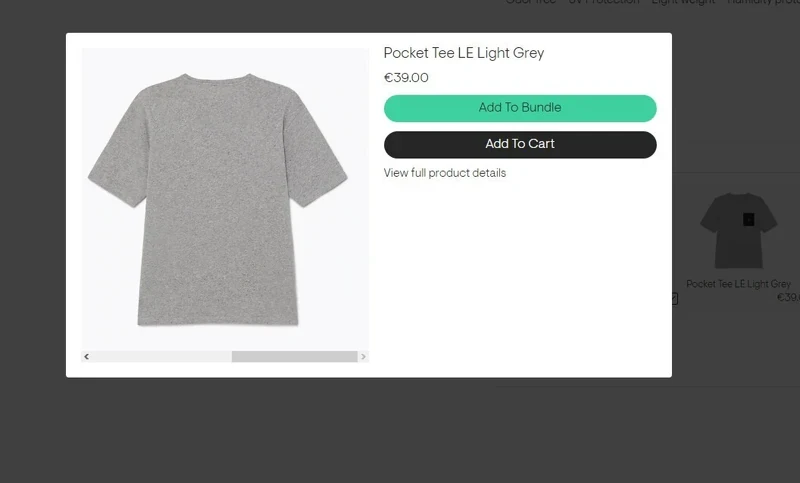The image size is (800, 483).
Task: Click the dimmed Light weight label at the top
Action: pos(683,2)
